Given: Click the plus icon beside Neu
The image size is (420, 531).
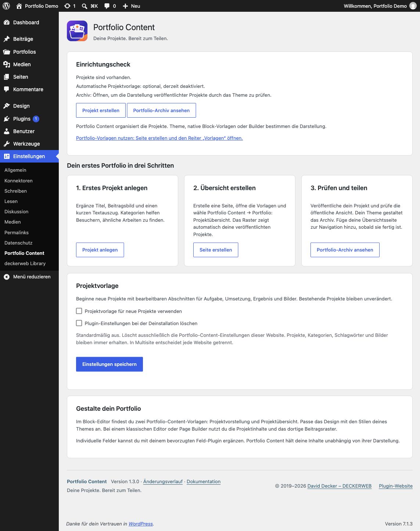Looking at the screenshot, I should [x=125, y=6].
